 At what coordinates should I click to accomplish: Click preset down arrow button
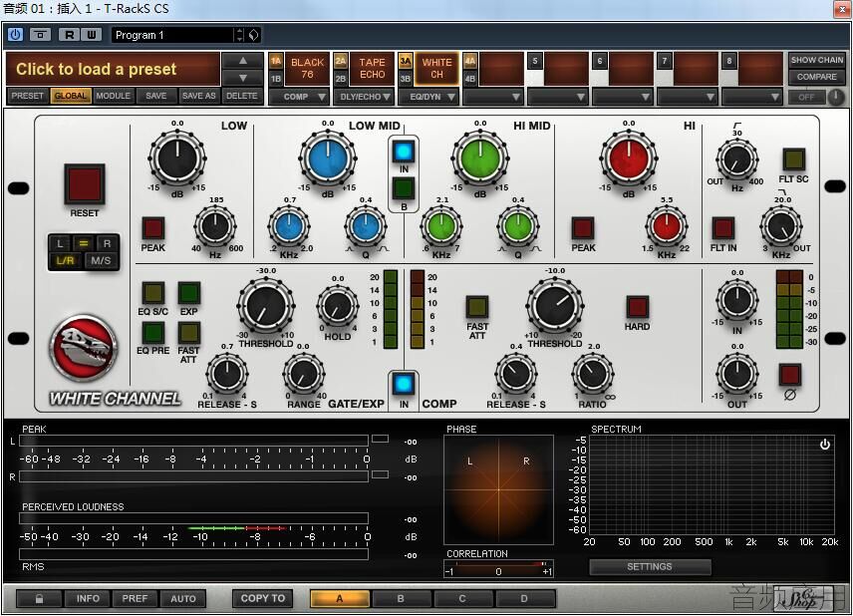coord(242,78)
